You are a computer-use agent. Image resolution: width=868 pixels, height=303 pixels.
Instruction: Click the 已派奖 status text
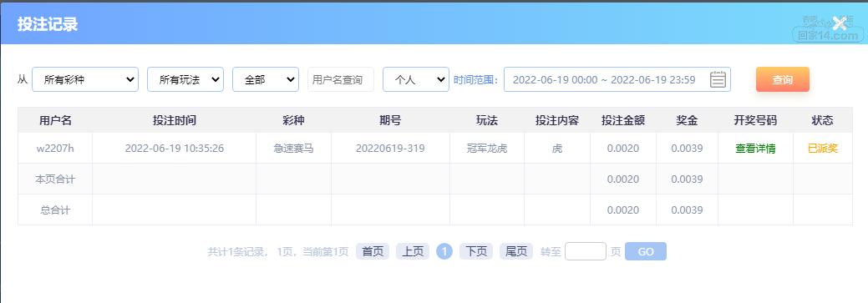tap(823, 149)
